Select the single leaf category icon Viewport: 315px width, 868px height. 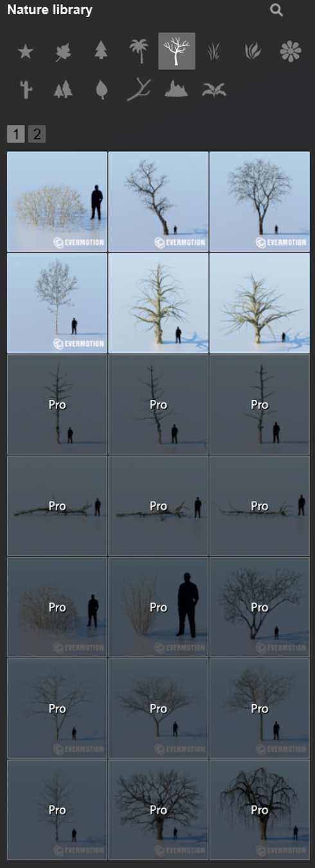(101, 89)
